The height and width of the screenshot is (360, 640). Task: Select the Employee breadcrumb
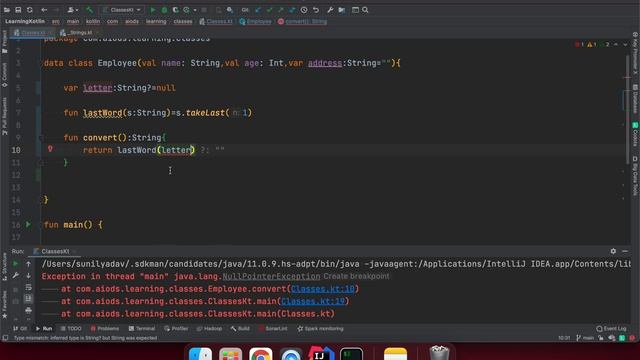coord(256,21)
